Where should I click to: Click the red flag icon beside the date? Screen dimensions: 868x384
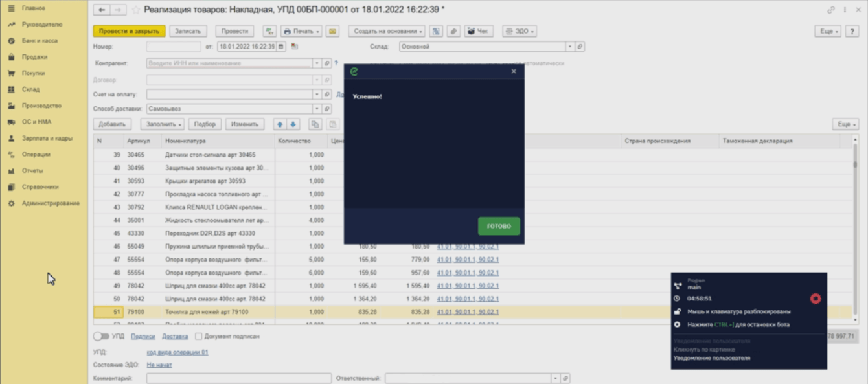(295, 47)
